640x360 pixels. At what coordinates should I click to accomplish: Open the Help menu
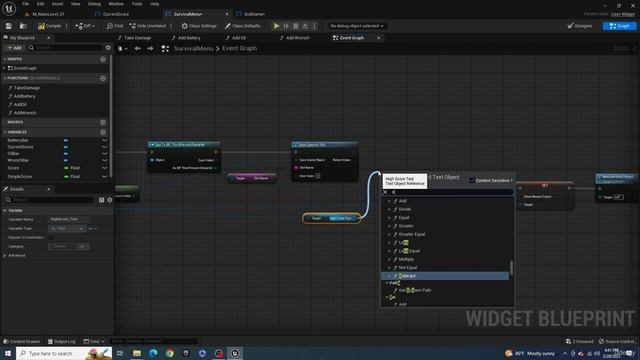point(154,4)
